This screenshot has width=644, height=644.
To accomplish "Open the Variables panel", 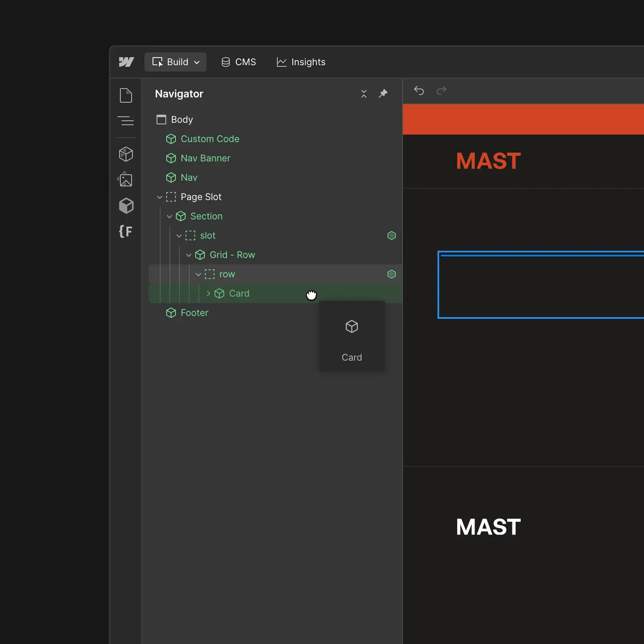I will 126,231.
